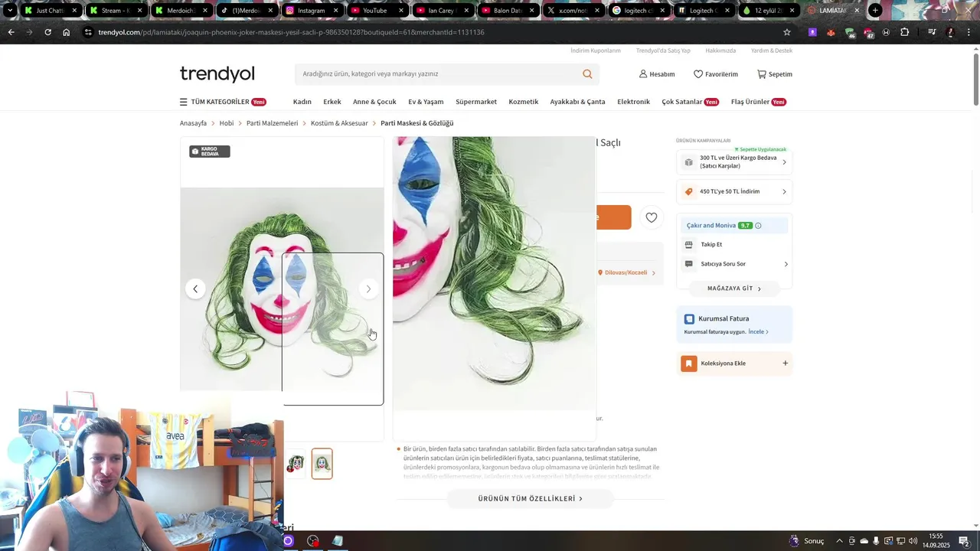Open Süpermarket category menu
Image resolution: width=980 pixels, height=551 pixels.
click(x=476, y=102)
